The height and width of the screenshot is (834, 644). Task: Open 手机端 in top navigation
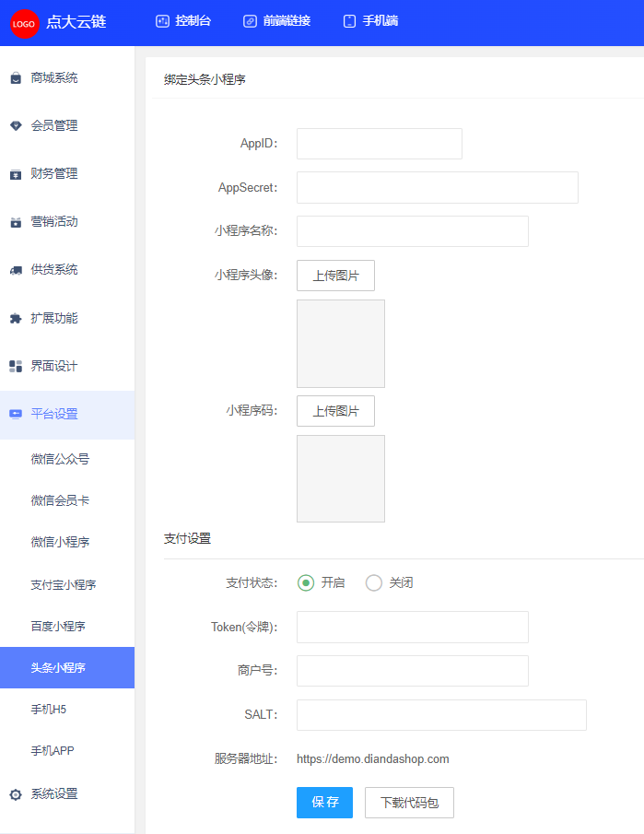(x=370, y=21)
